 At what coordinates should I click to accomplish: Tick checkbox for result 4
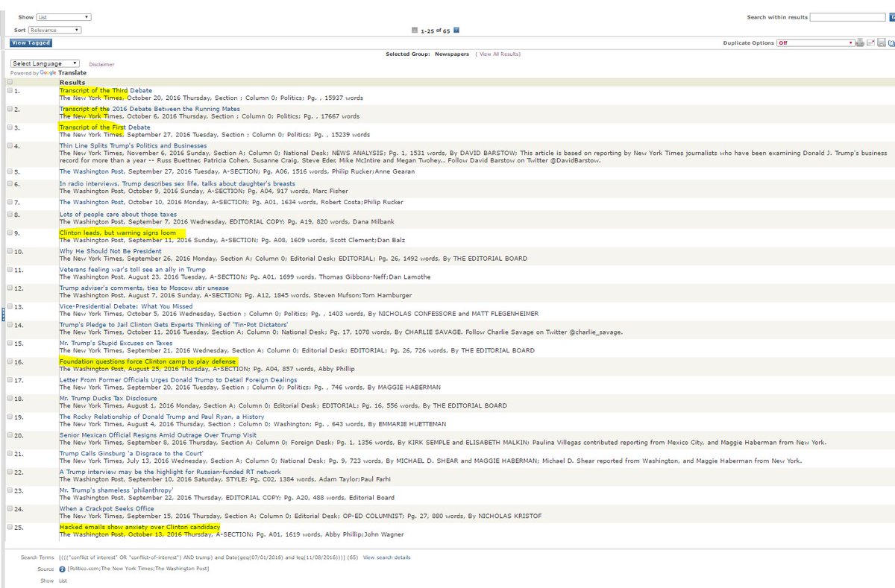[x=10, y=145]
